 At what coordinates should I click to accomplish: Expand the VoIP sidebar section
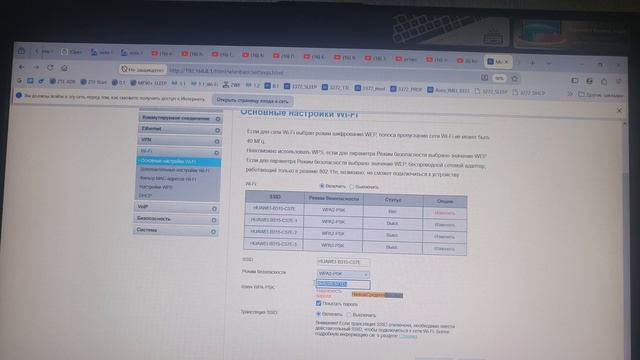tap(177, 207)
